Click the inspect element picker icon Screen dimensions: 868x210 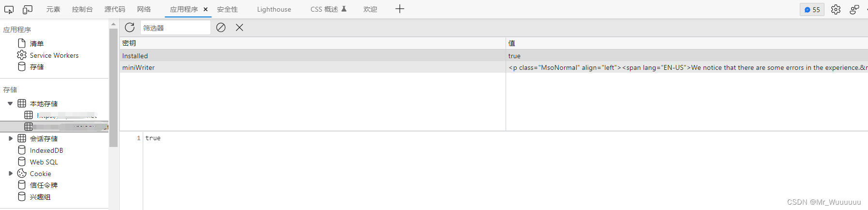click(9, 9)
